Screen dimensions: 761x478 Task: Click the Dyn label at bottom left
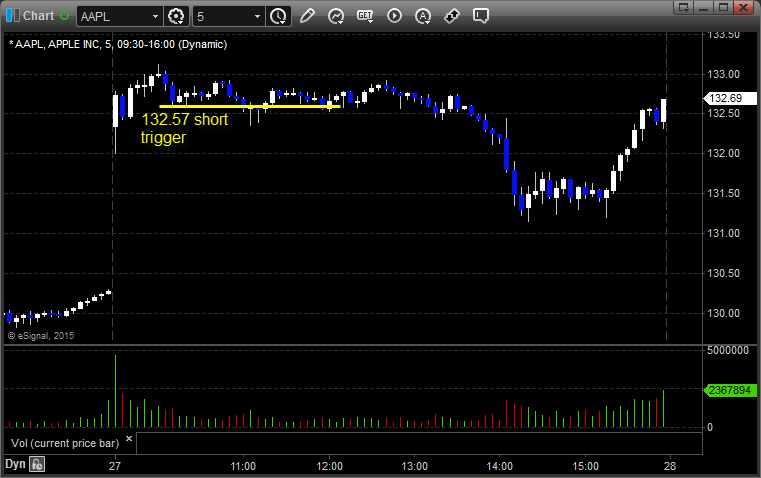point(15,464)
